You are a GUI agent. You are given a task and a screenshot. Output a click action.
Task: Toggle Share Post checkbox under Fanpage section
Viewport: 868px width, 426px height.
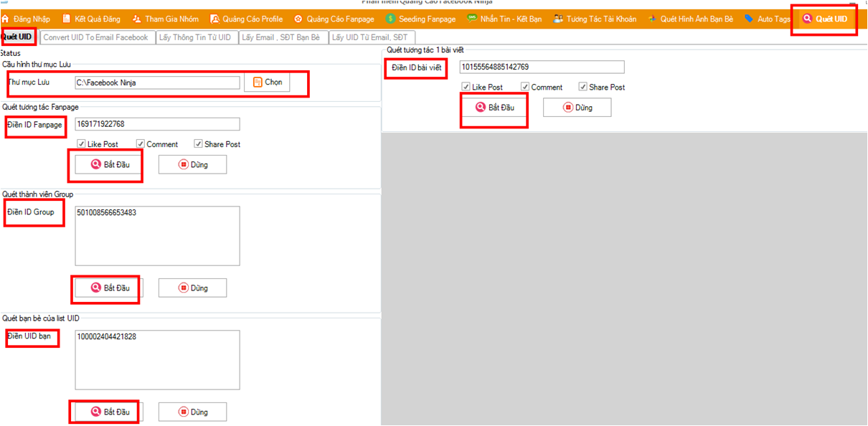(199, 144)
